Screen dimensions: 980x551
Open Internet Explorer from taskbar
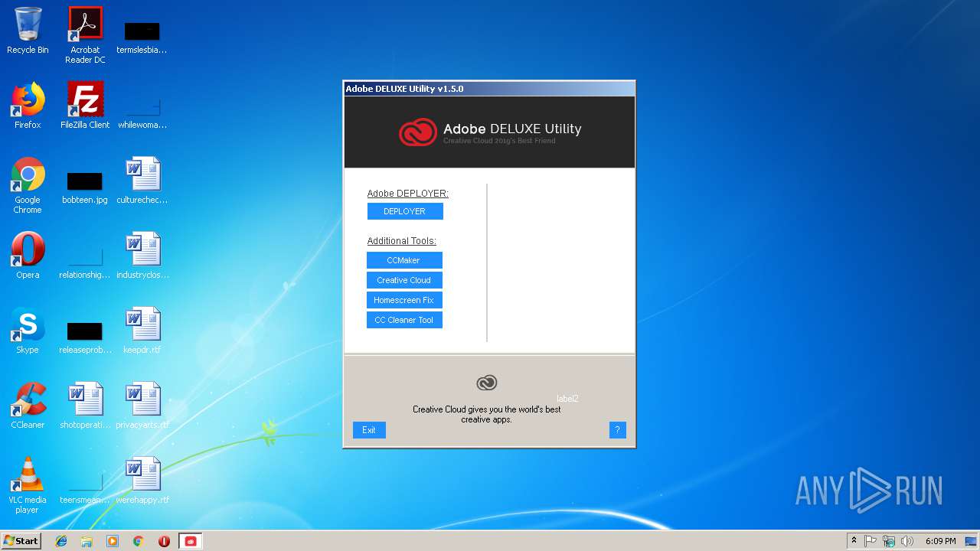pos(61,541)
